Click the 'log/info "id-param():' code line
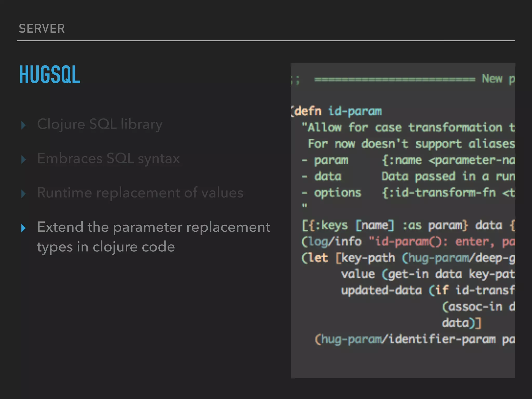Viewport: 532px width, 399px height. point(408,242)
